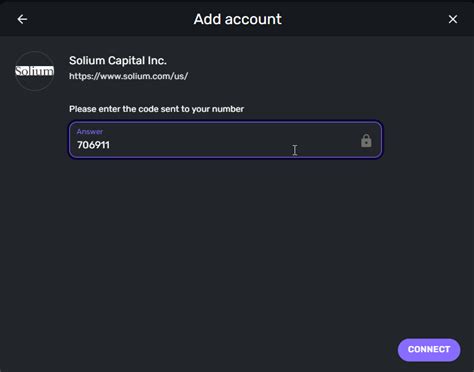
Task: Click the circular Solium logo
Action: click(x=35, y=71)
